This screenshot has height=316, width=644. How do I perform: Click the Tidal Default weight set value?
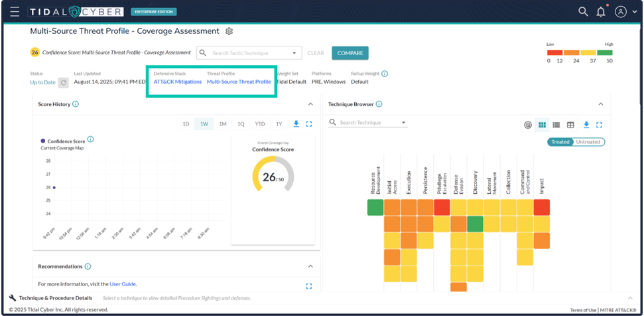292,82
